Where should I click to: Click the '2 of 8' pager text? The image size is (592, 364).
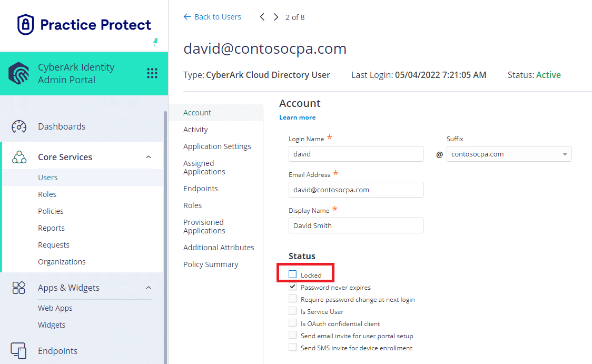coord(295,17)
